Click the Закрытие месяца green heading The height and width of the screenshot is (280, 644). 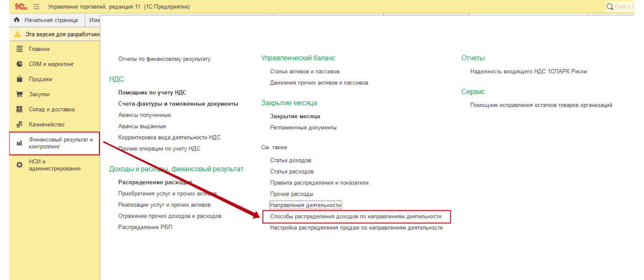click(289, 103)
